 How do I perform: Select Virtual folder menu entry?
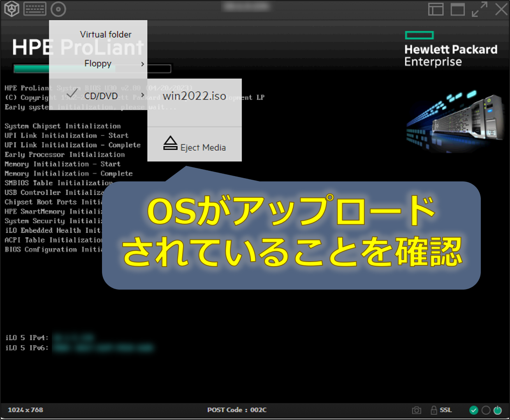pos(106,35)
